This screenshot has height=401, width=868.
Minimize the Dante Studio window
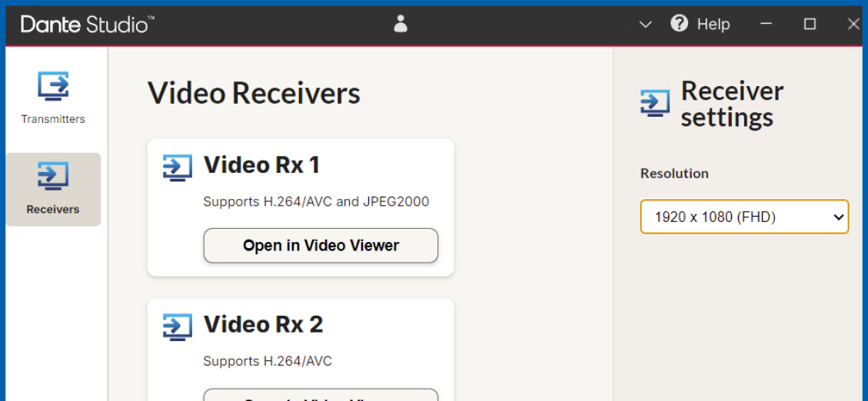[x=766, y=24]
